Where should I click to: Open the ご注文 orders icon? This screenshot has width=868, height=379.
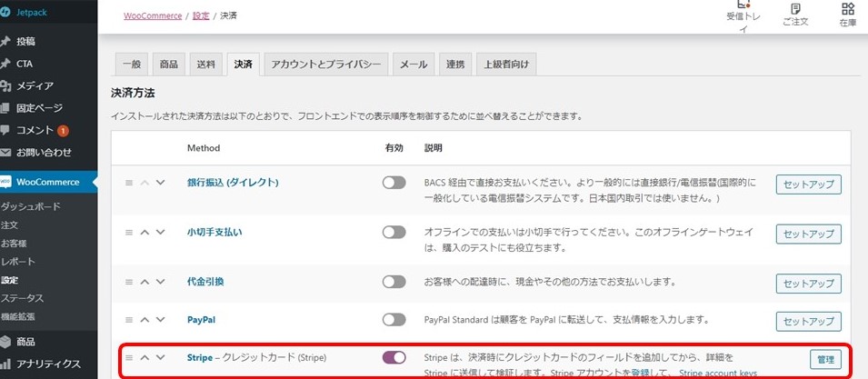(795, 9)
